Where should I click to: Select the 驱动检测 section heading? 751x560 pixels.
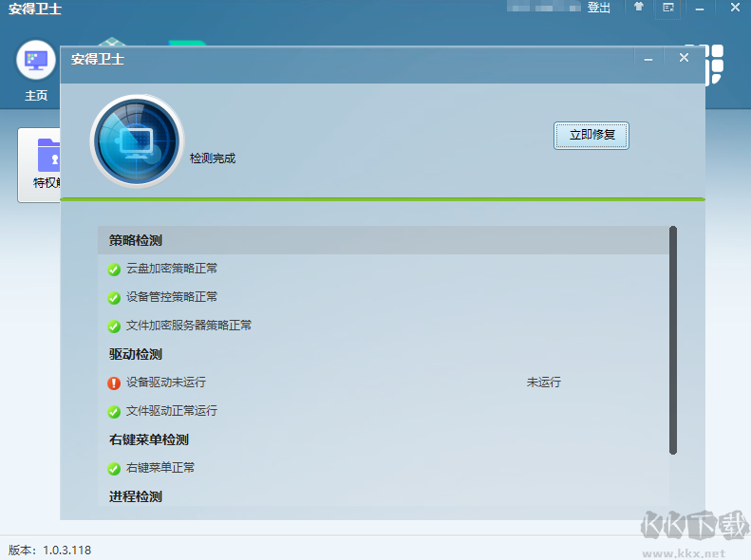click(136, 354)
